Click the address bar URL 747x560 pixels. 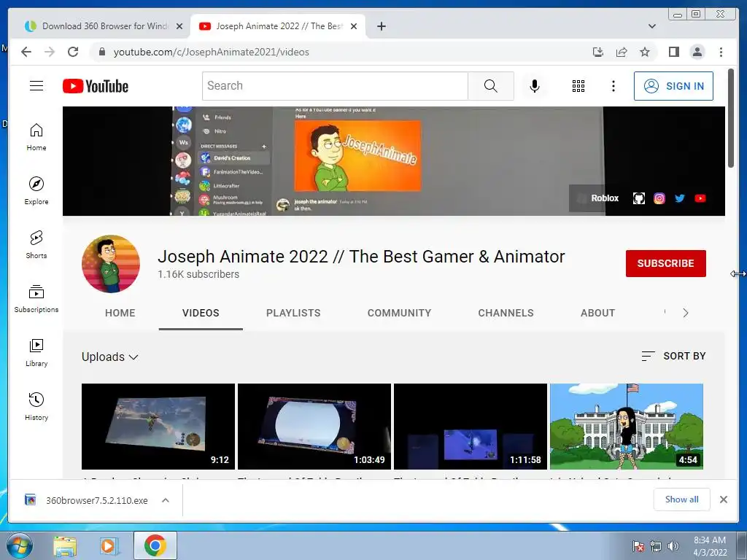211,52
